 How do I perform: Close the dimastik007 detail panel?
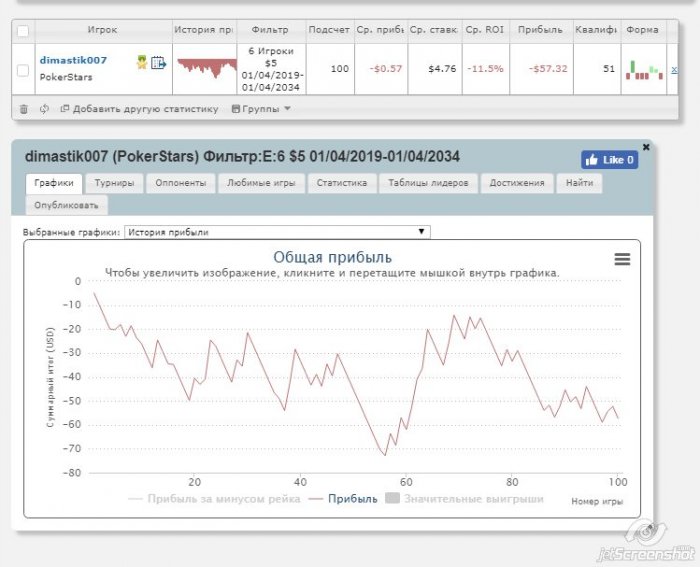(x=646, y=147)
